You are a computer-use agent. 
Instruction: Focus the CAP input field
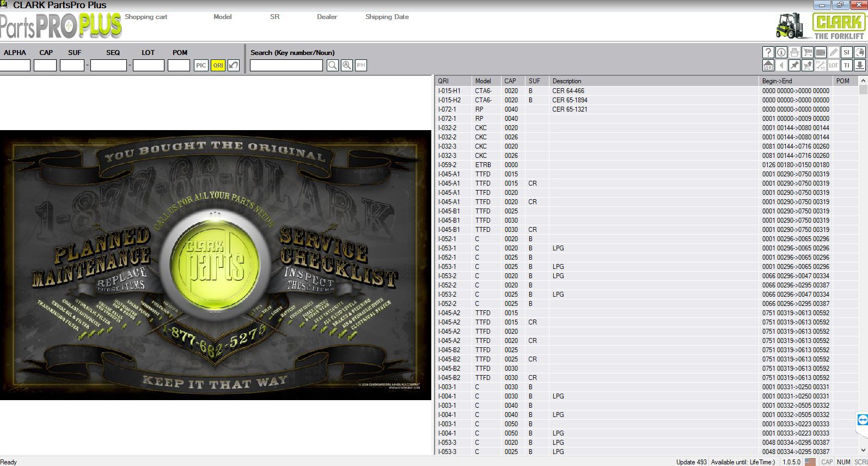pos(45,65)
